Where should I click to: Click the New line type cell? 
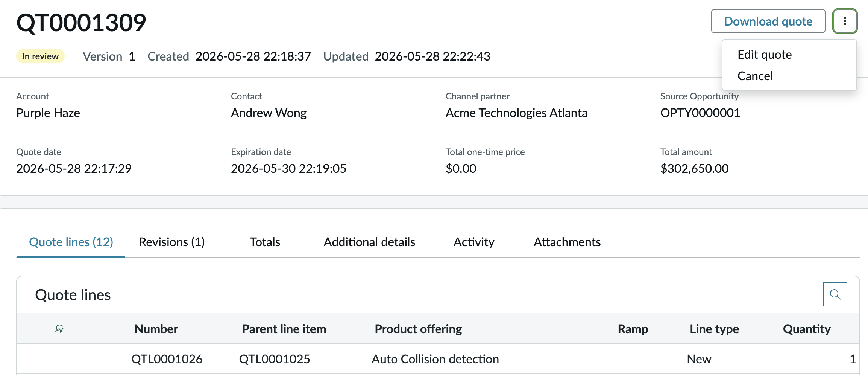(x=699, y=359)
